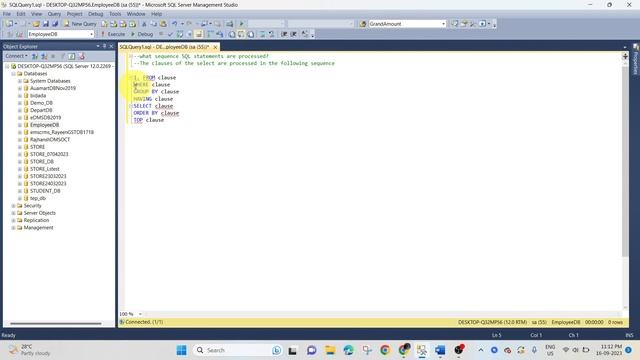Screen dimensions: 640x360
Task: Close the Object Explorer panel
Action: point(111,46)
